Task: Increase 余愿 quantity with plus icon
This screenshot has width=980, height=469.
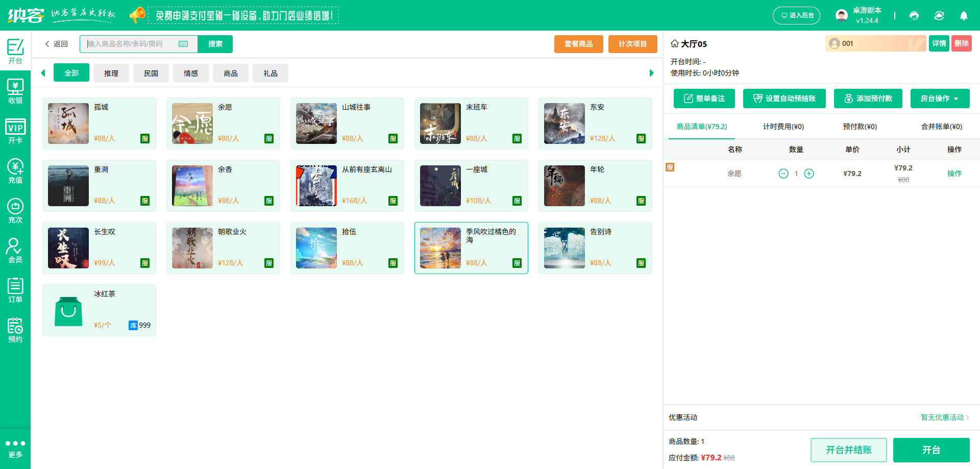Action: click(x=809, y=174)
